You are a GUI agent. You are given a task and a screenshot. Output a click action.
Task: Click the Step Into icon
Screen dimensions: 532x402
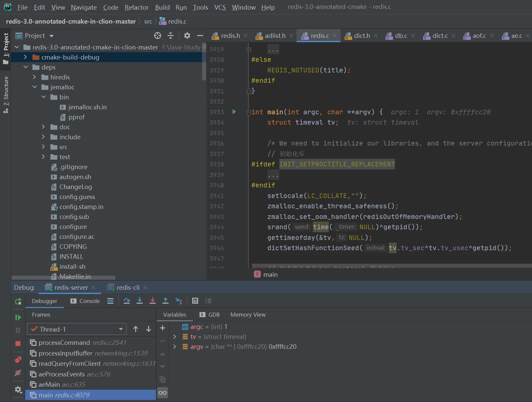[x=140, y=301]
